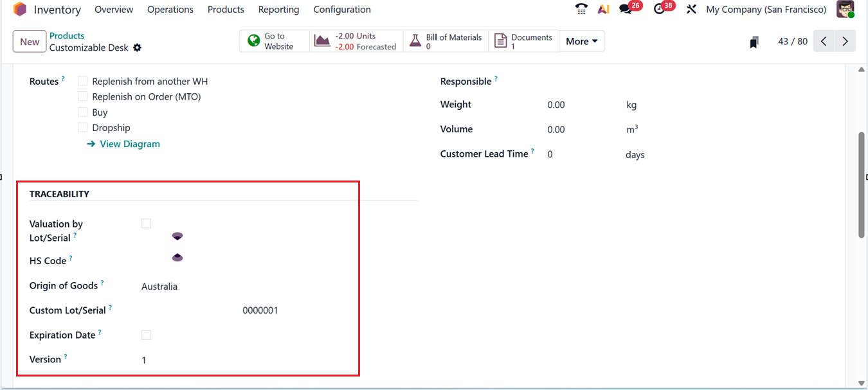Image resolution: width=868 pixels, height=390 pixels.
Task: Open Discuss conversations with 26 notifications
Action: click(x=626, y=9)
